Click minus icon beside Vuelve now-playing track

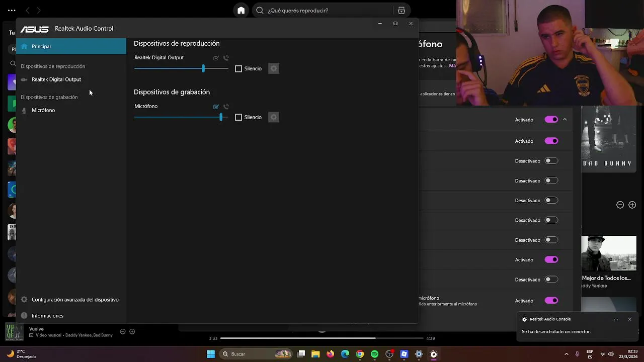click(122, 331)
